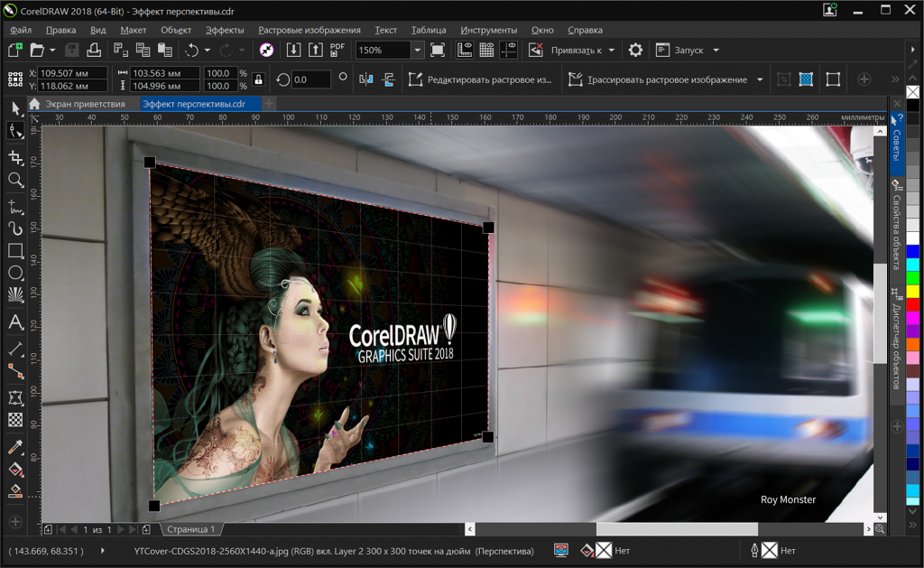Undo the last action
Viewport: 924px width, 568px height.
[191, 51]
